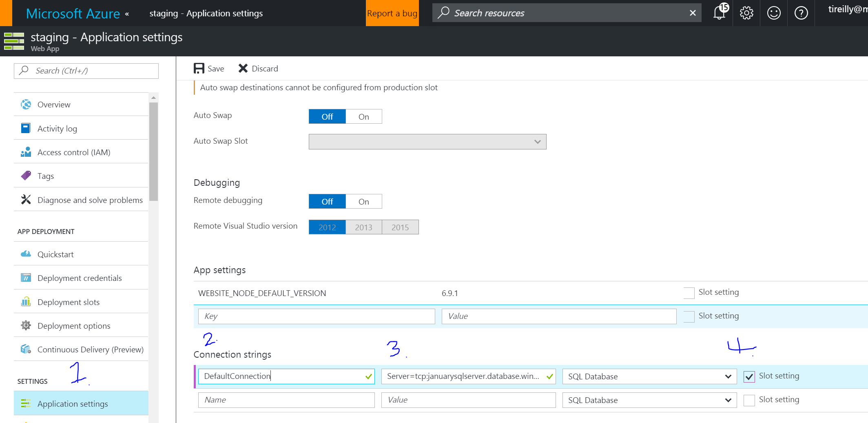Image resolution: width=868 pixels, height=423 pixels.
Task: Click the Overview globe icon
Action: point(26,105)
